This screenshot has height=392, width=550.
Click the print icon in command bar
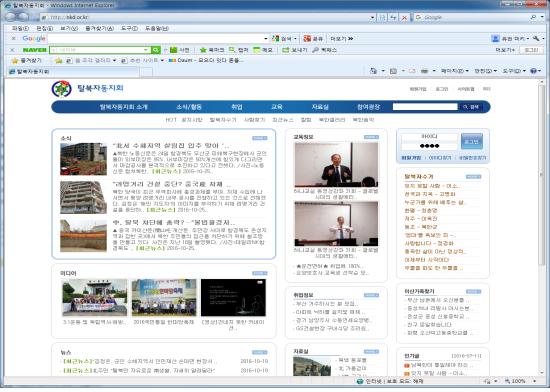coord(424,71)
